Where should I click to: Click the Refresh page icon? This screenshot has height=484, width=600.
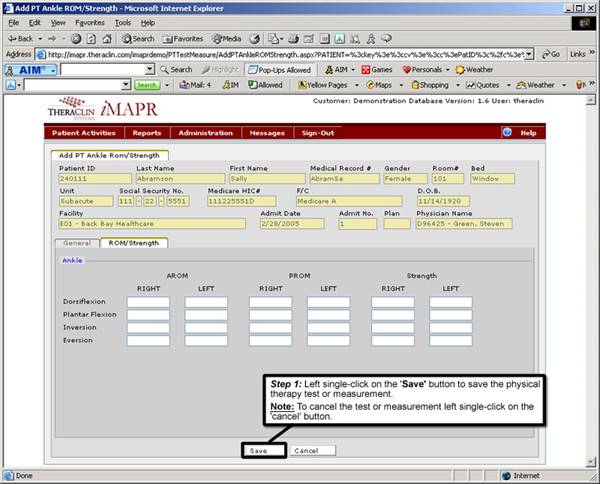pyautogui.click(x=91, y=39)
